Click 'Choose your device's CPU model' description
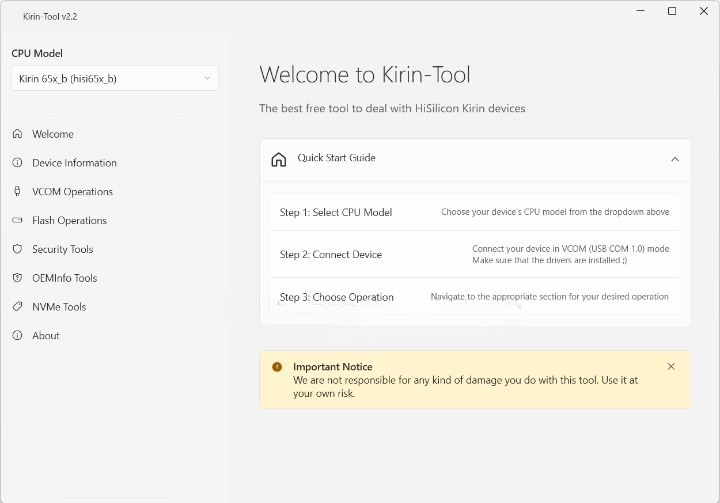Image resolution: width=720 pixels, height=503 pixels. 555,212
